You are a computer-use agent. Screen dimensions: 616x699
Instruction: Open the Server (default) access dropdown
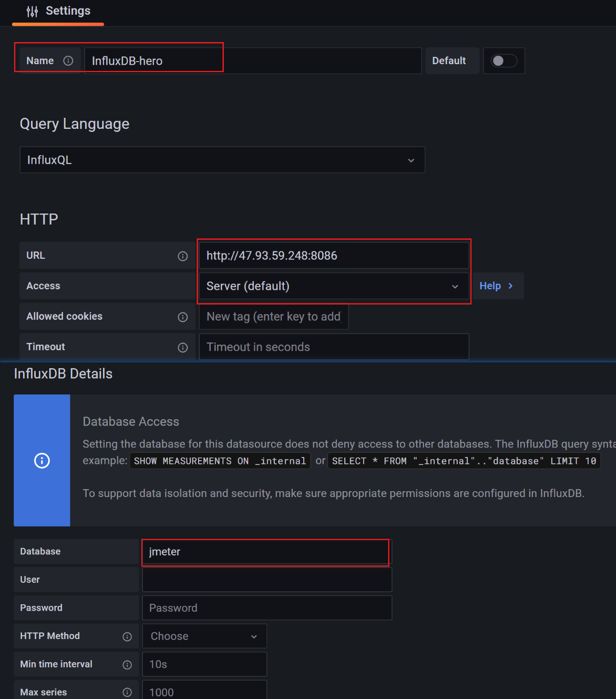pyautogui.click(x=334, y=286)
